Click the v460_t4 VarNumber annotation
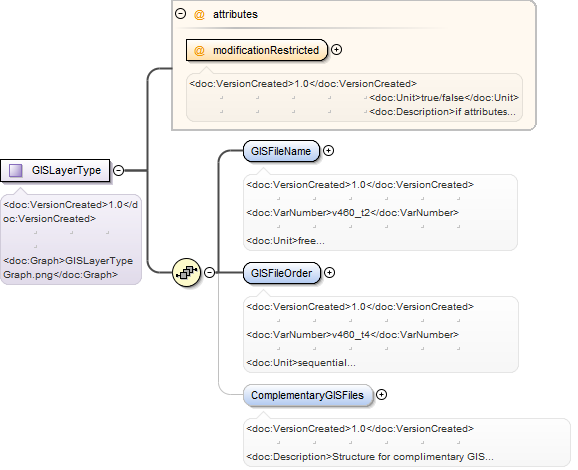Image resolution: width=578 pixels, height=470 pixels. pos(352,335)
